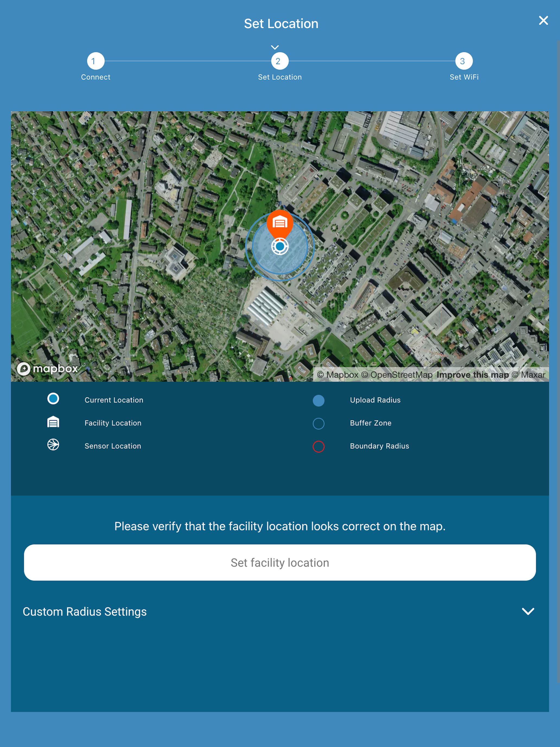560x747 pixels.
Task: Open the © Mapbox attribution link
Action: point(338,375)
